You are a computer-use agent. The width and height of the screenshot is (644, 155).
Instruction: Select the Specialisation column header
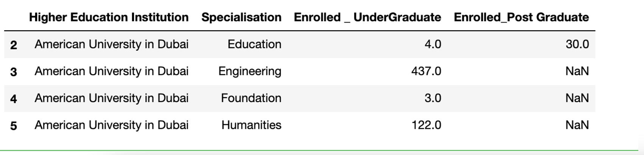(x=241, y=17)
